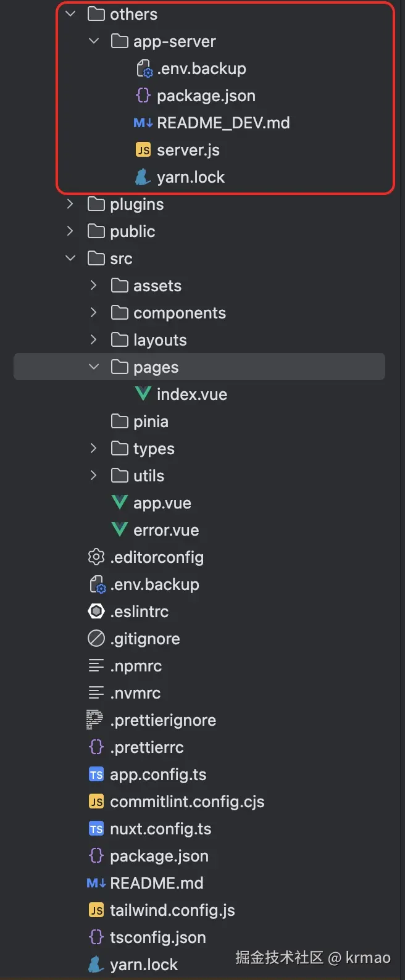405x980 pixels.
Task: Click the gear icon beside .editorconfig
Action: coord(96,557)
